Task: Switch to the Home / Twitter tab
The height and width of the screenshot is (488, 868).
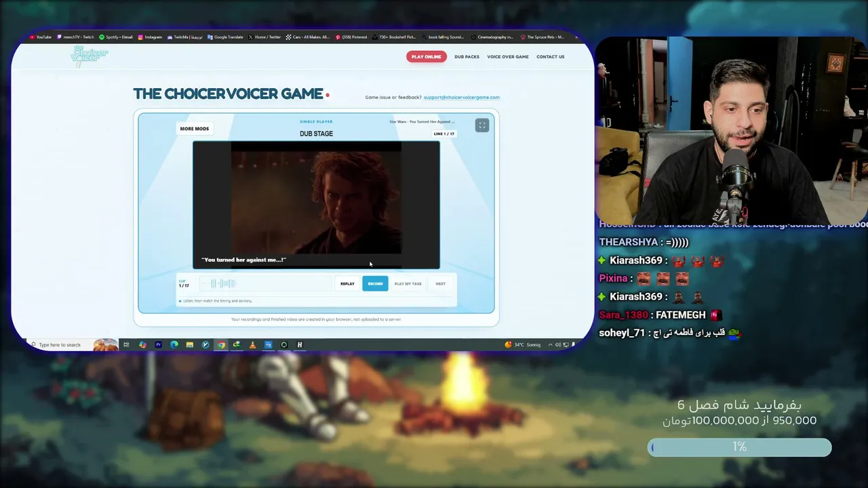Action: (264, 37)
